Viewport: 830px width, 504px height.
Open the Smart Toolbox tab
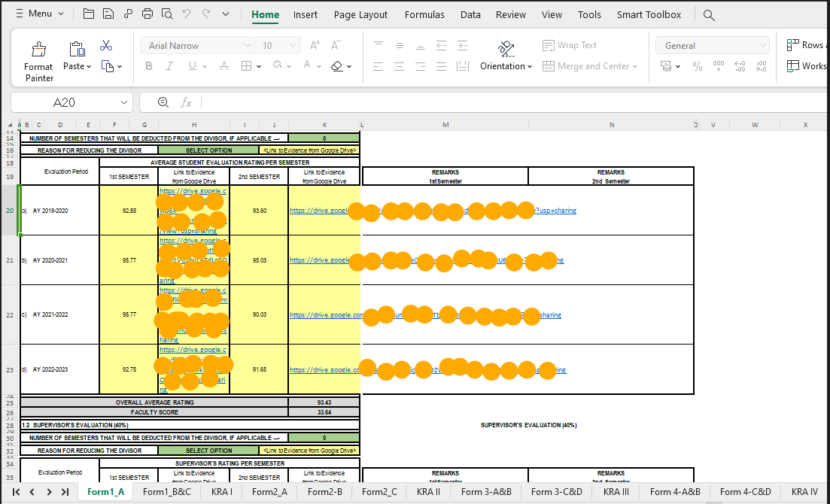click(649, 15)
